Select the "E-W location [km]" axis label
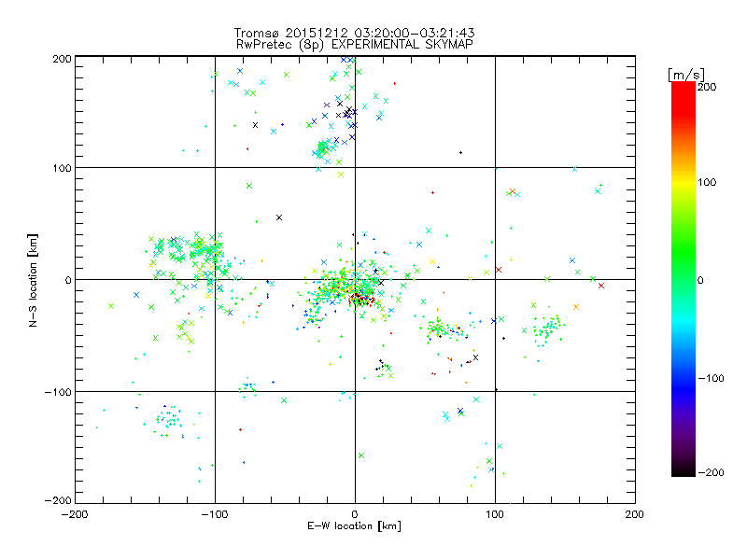Image resolution: width=747 pixels, height=560 pixels. coord(354,526)
